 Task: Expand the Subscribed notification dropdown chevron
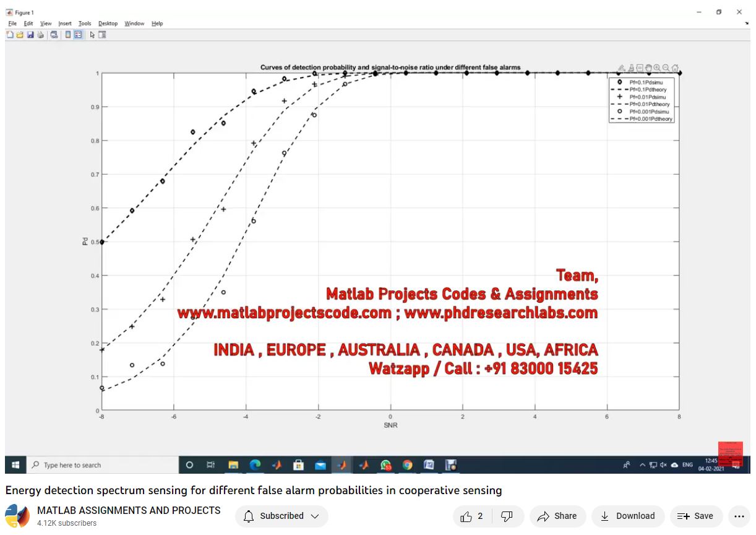tap(315, 516)
